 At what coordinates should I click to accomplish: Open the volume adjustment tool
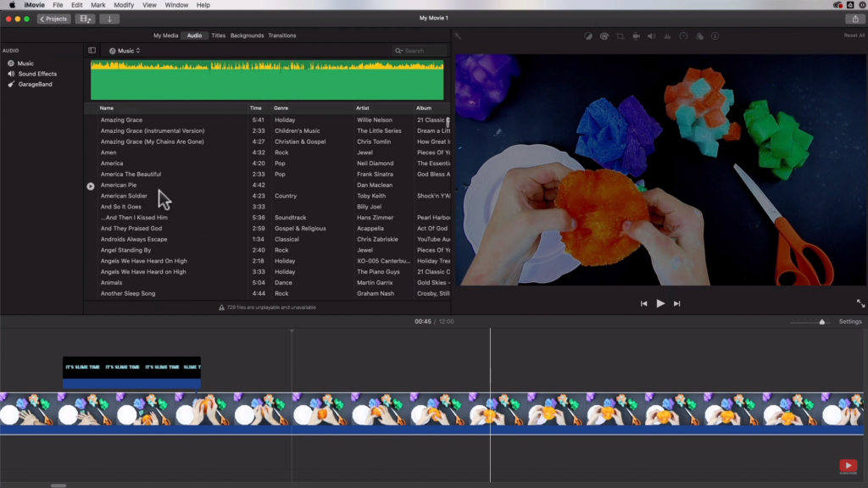[652, 36]
